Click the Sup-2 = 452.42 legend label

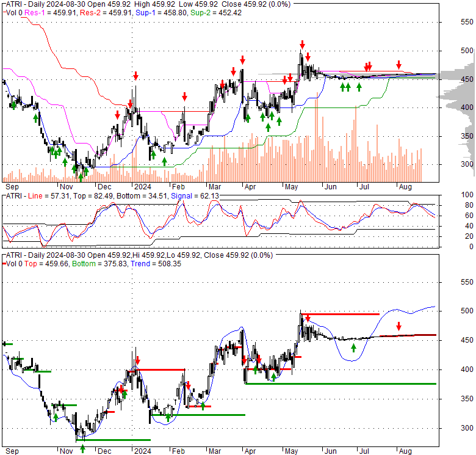pyautogui.click(x=216, y=13)
